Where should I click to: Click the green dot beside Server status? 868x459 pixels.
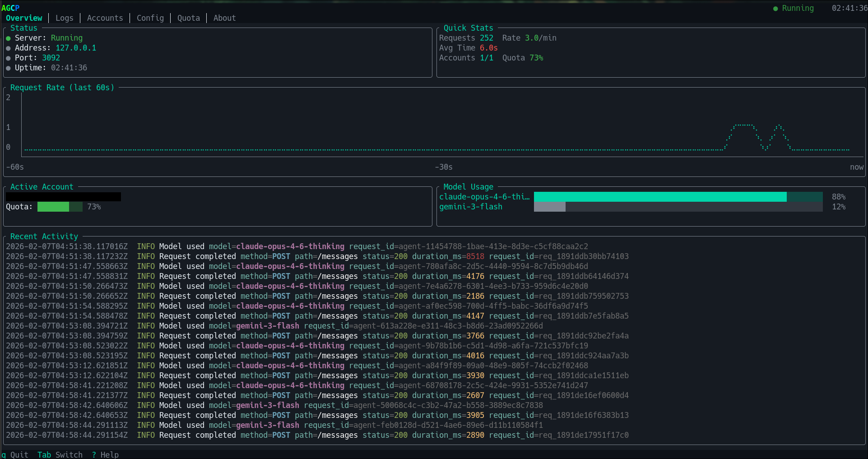click(x=8, y=38)
